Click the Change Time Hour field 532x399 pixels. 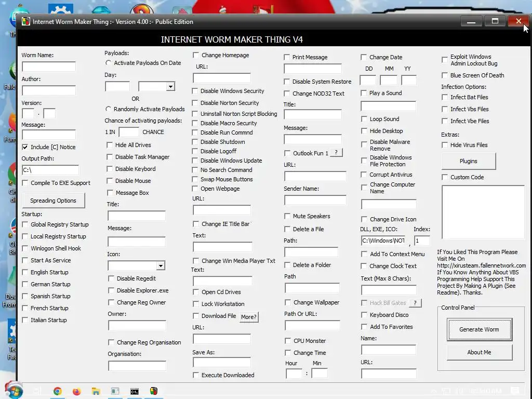[x=294, y=374]
